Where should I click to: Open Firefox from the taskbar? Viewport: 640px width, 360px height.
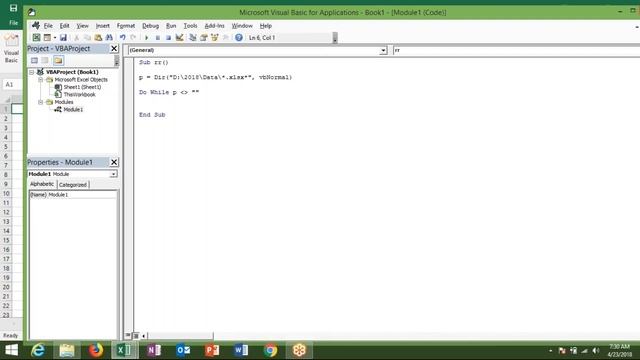[x=96, y=350]
